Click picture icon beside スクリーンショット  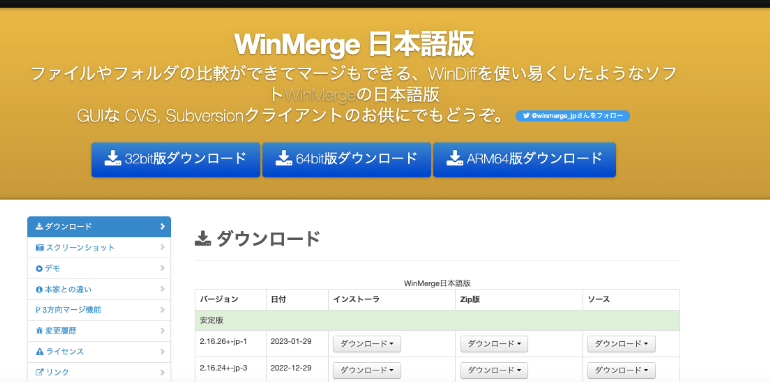coord(40,247)
